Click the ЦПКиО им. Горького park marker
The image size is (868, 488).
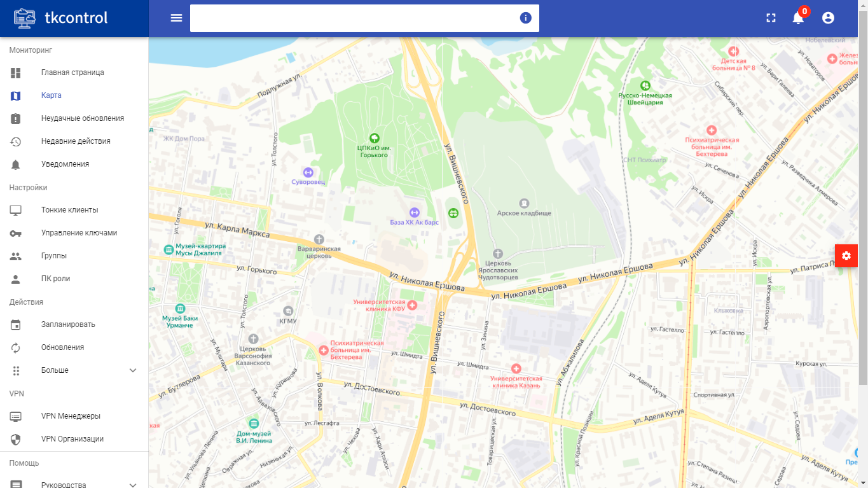point(375,137)
